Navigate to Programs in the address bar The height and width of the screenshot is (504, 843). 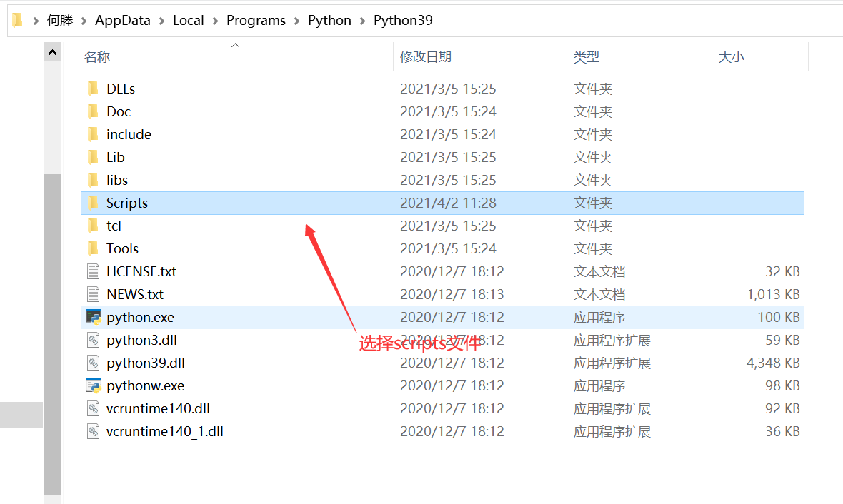256,21
